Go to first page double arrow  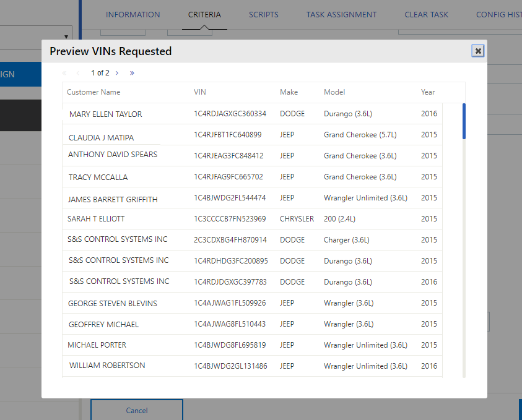[64, 73]
